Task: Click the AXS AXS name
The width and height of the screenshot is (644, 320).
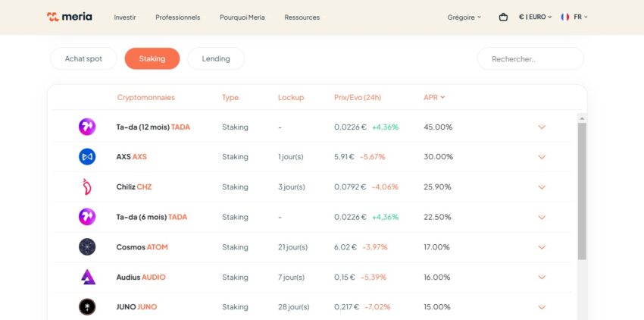Action: pos(131,157)
